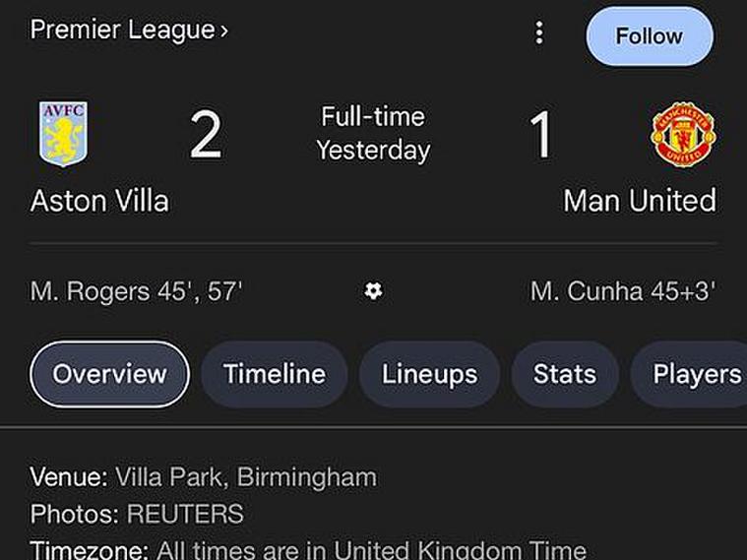The height and width of the screenshot is (560, 747).
Task: Click the REUTERS photos credit
Action: tap(185, 514)
